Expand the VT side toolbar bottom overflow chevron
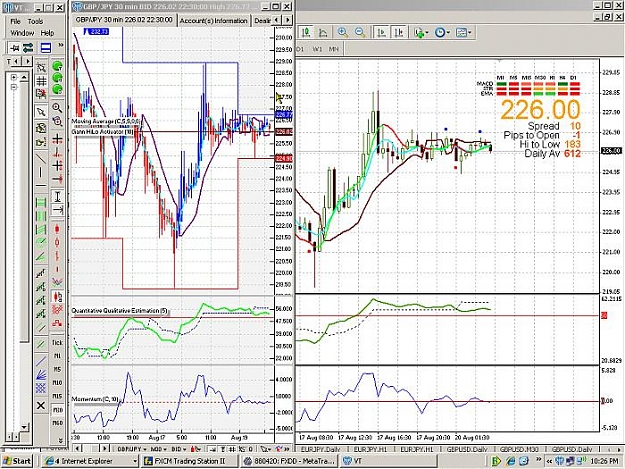 tap(61, 440)
